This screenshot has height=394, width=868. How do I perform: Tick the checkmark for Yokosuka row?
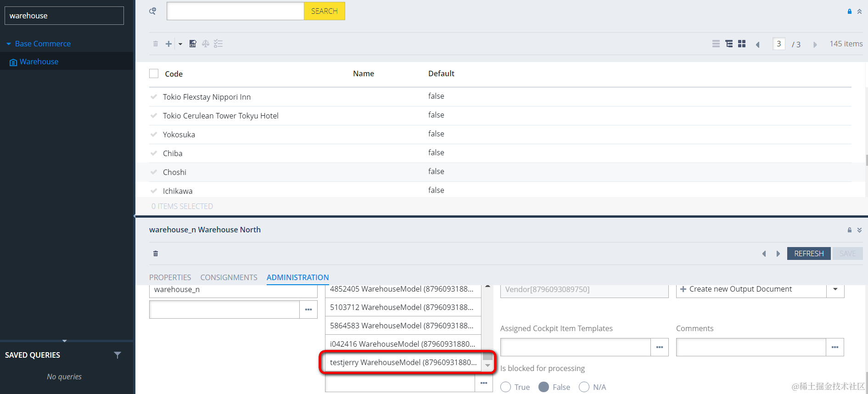(154, 135)
